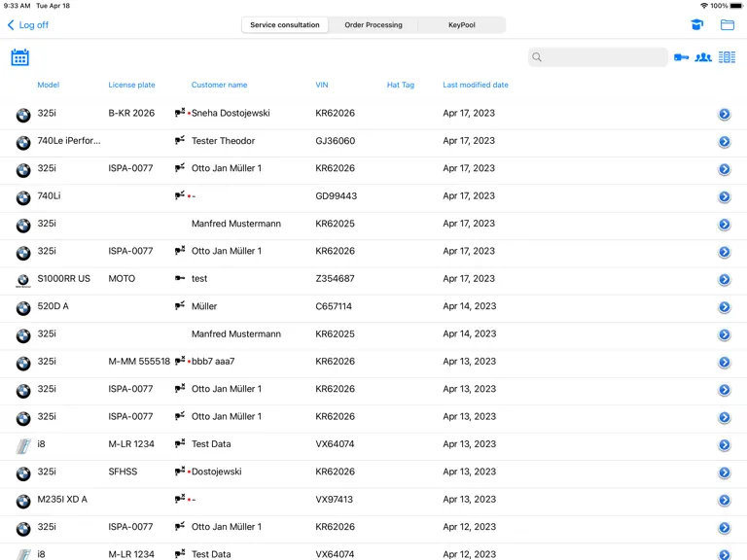Select VIN GJ36060

pos(336,140)
